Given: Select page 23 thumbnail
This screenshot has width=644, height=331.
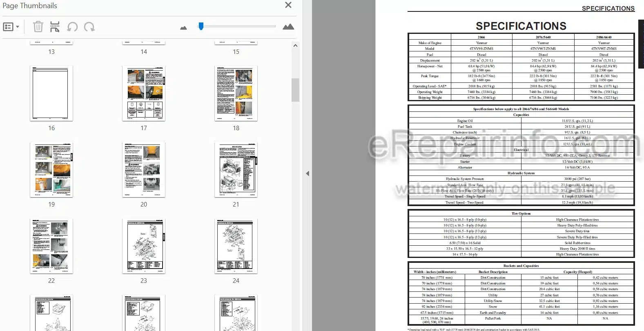Looking at the screenshot, I should click(x=144, y=246).
